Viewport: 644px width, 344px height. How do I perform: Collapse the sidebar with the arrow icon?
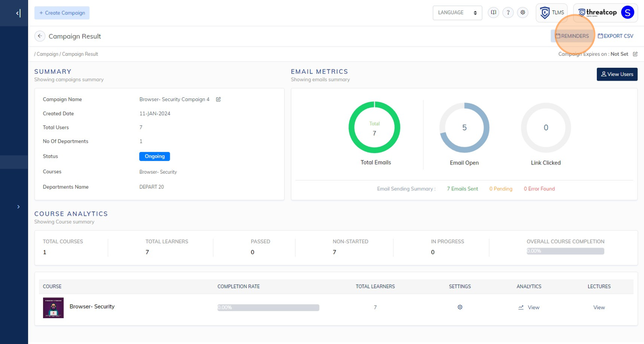[x=18, y=13]
